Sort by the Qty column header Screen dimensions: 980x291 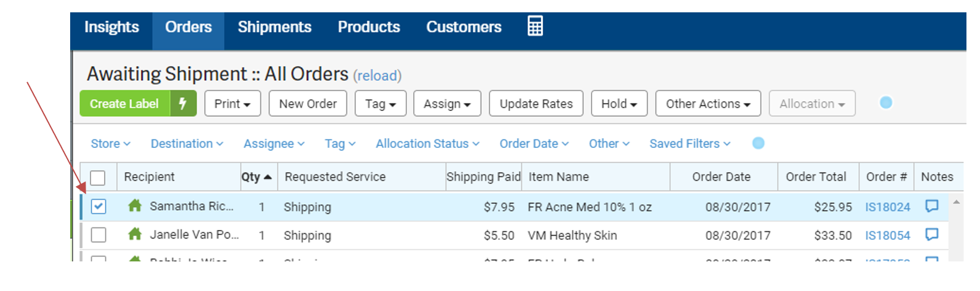click(256, 177)
